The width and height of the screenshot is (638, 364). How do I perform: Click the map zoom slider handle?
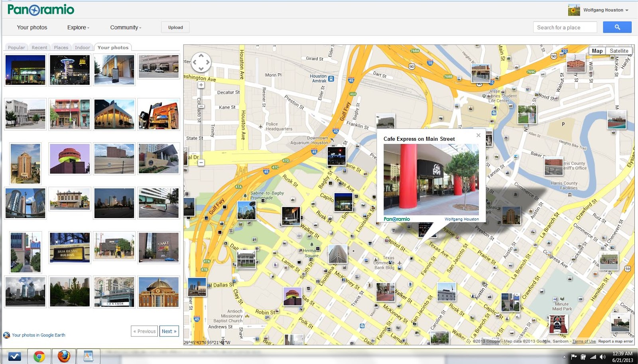point(201,106)
